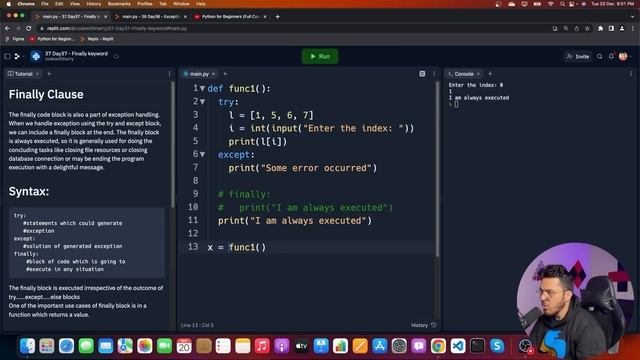
Task: Open the Profiles menu in the menu bar
Action: tap(144, 4)
